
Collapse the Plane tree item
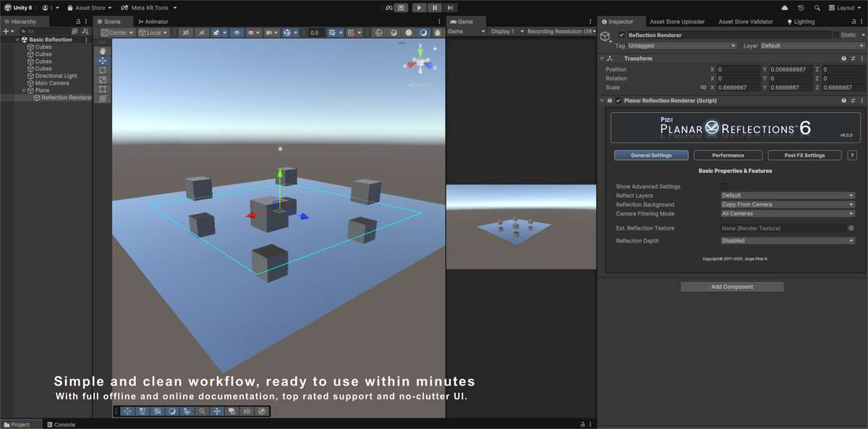pos(24,90)
